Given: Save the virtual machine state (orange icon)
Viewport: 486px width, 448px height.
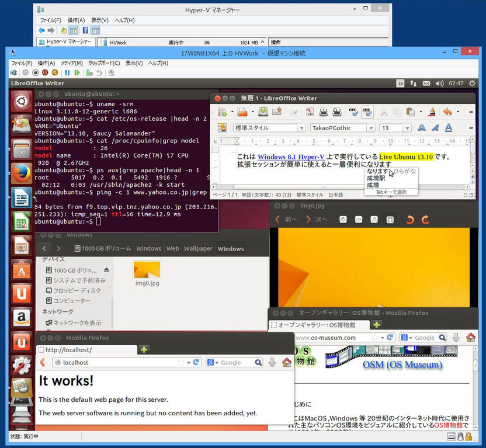Looking at the screenshot, I should [x=55, y=73].
